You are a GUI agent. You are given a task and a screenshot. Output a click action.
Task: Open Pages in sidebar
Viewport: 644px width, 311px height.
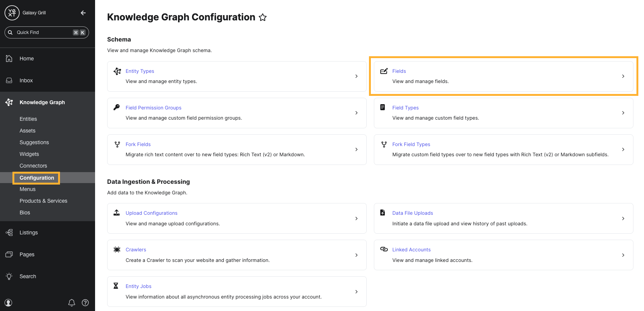27,254
